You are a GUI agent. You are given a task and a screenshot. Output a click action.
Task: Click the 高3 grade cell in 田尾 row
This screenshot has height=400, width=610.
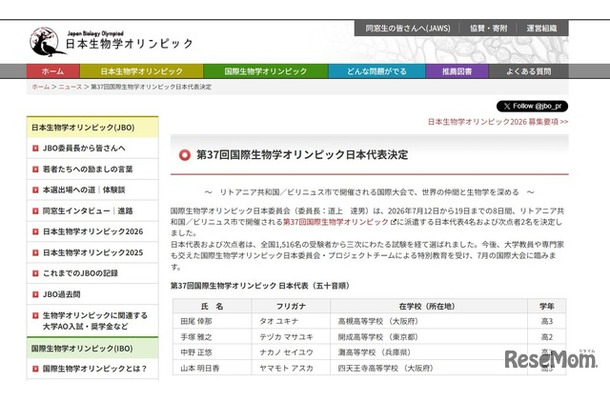click(x=547, y=321)
